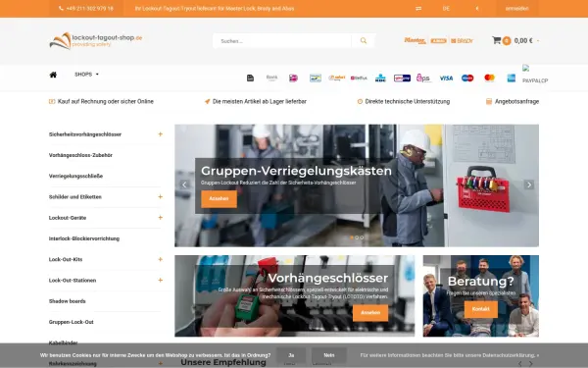Click the Brady brand logo
Viewport: 588px width, 368px height.
[462, 40]
